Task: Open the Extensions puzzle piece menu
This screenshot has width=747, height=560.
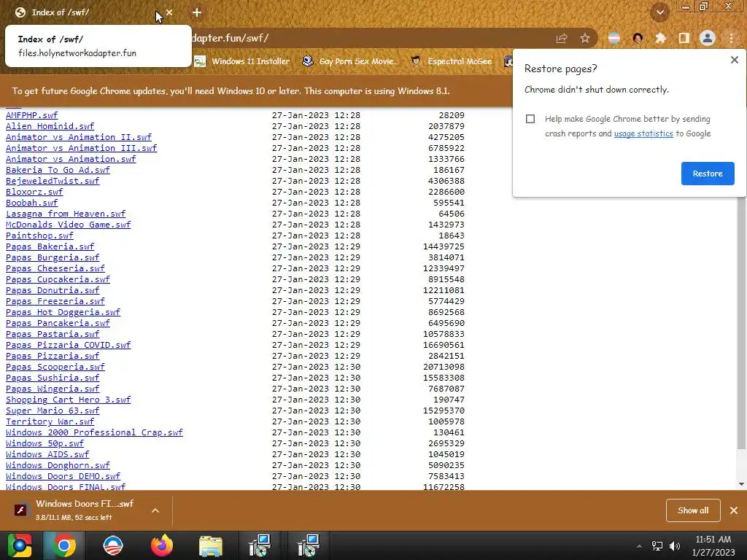Action: pos(661,38)
